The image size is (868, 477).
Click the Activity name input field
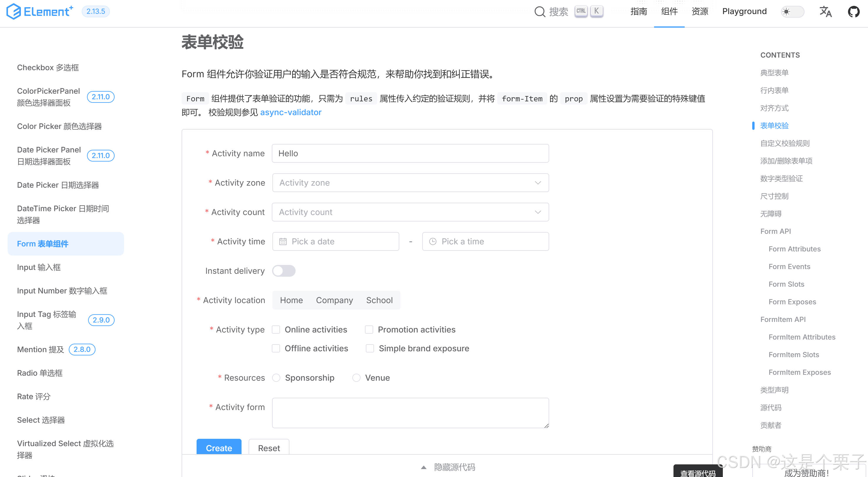(410, 153)
